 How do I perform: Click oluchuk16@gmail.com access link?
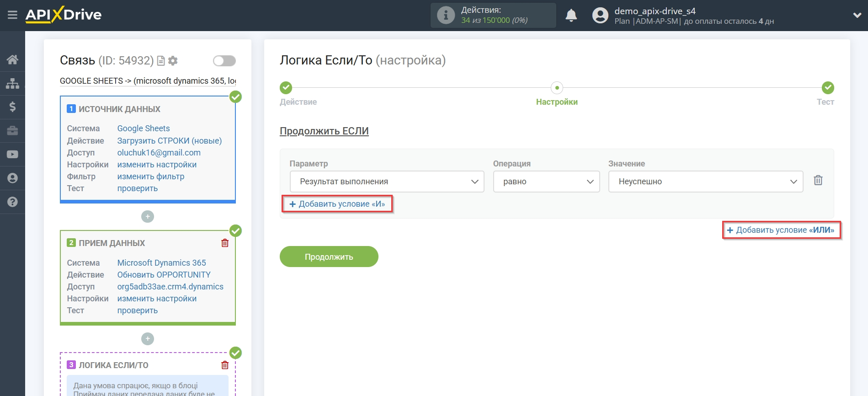(x=159, y=153)
